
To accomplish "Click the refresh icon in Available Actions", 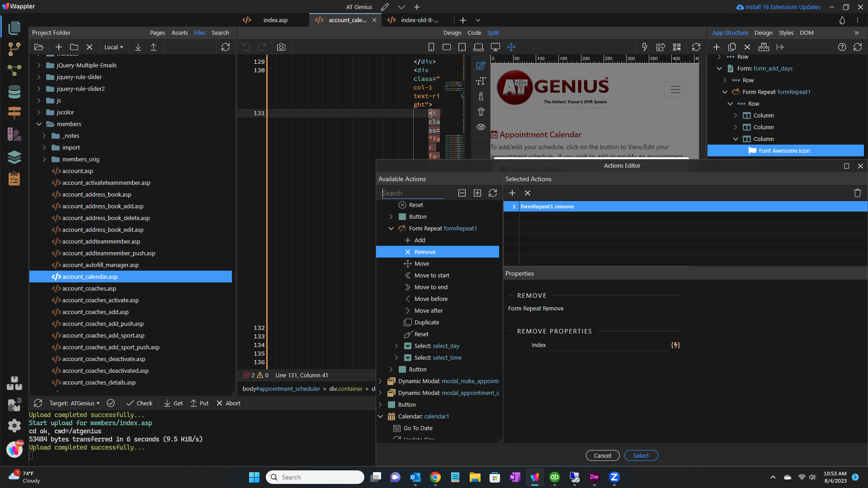I will (x=493, y=193).
